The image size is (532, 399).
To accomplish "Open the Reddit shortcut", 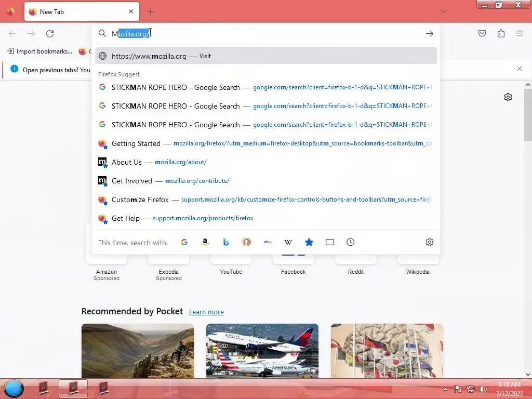I will (355, 267).
